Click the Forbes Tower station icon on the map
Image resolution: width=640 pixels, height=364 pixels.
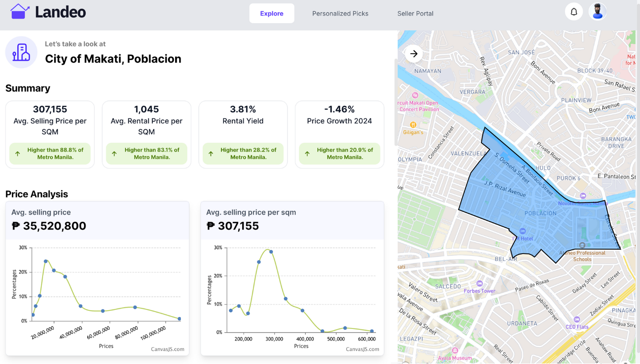480,283
